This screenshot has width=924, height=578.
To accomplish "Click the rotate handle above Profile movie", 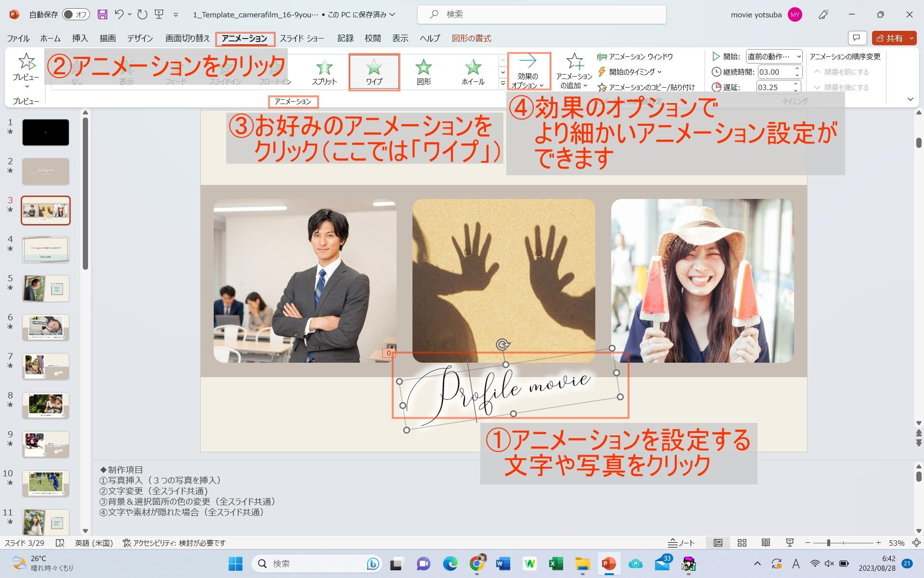I will pyautogui.click(x=502, y=344).
